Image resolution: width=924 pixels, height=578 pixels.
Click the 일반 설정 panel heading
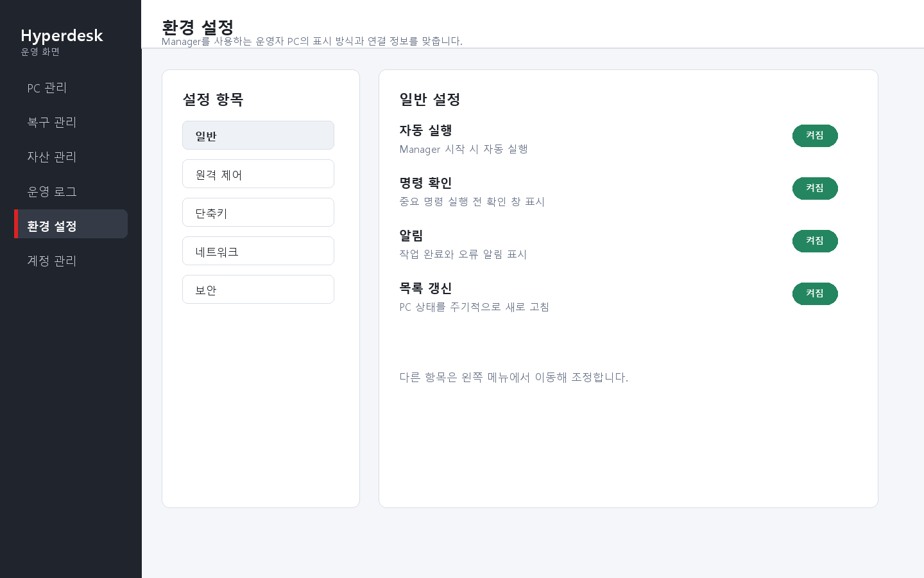click(430, 100)
